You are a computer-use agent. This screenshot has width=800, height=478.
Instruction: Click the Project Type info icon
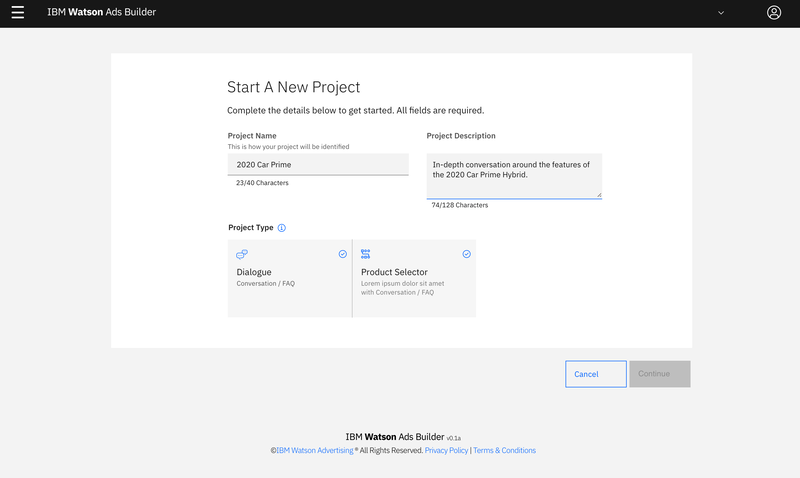click(282, 228)
